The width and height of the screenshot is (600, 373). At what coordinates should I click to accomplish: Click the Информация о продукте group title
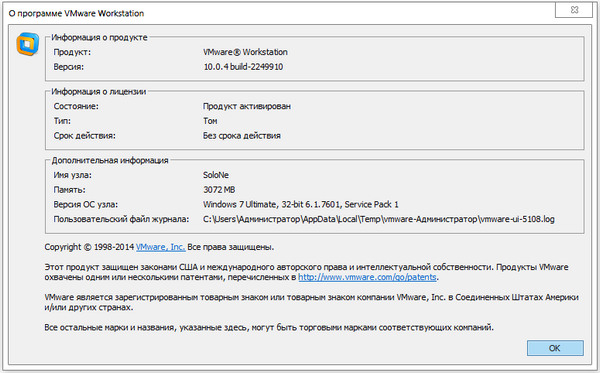coord(99,37)
